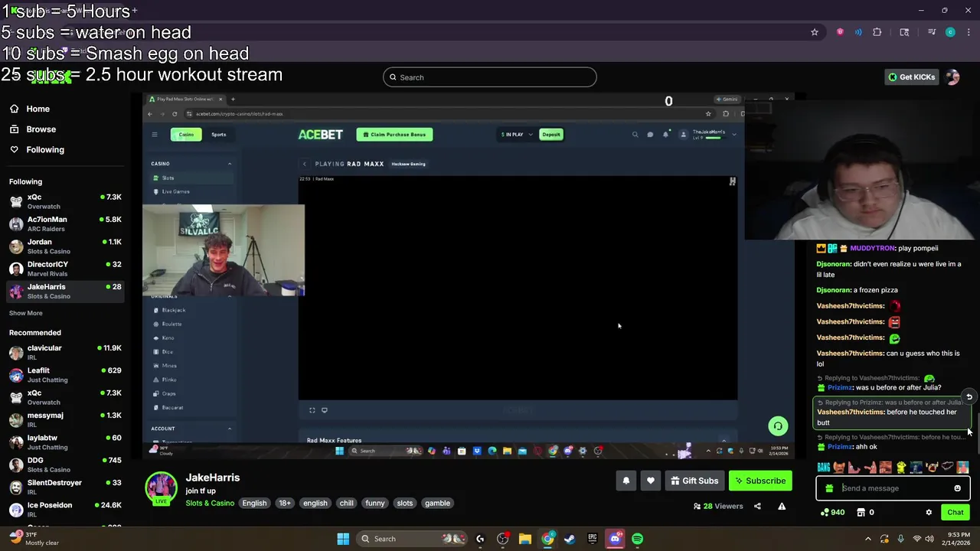Image resolution: width=980 pixels, height=551 pixels.
Task: Open the green support headset bubble in the stream
Action: tap(778, 426)
